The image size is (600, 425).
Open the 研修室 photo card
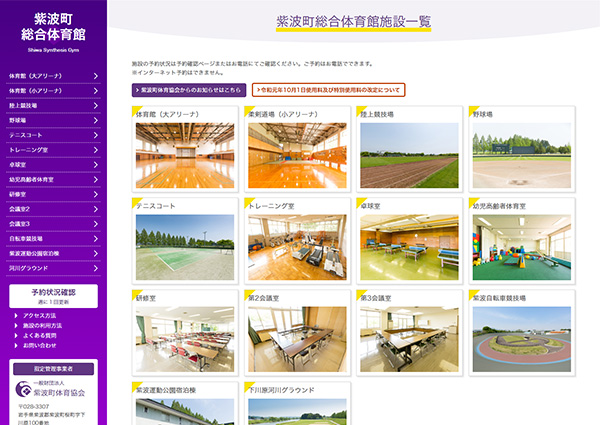(185, 333)
